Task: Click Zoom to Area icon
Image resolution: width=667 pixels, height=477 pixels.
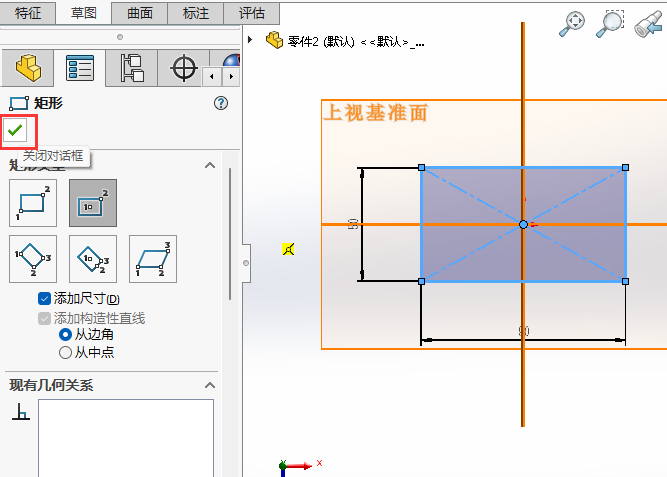Action: tap(610, 24)
